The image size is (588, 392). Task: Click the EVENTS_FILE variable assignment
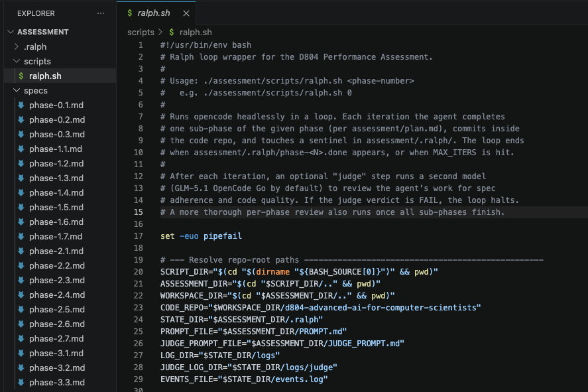tap(244, 379)
